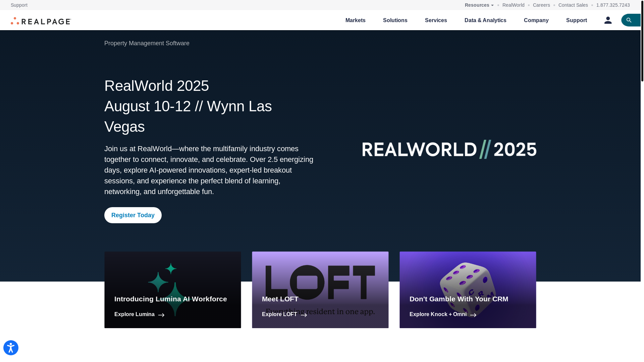
Task: Open the Introducing Lumina AI Workforce card
Action: tap(173, 290)
